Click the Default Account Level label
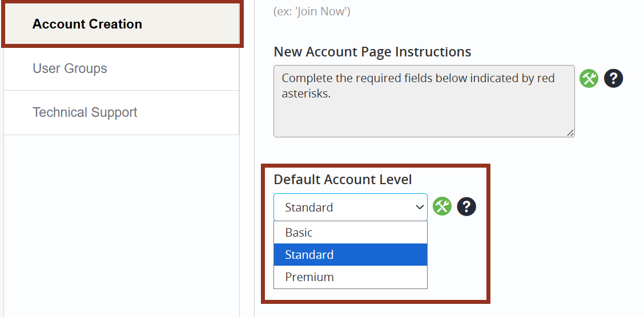 (343, 180)
